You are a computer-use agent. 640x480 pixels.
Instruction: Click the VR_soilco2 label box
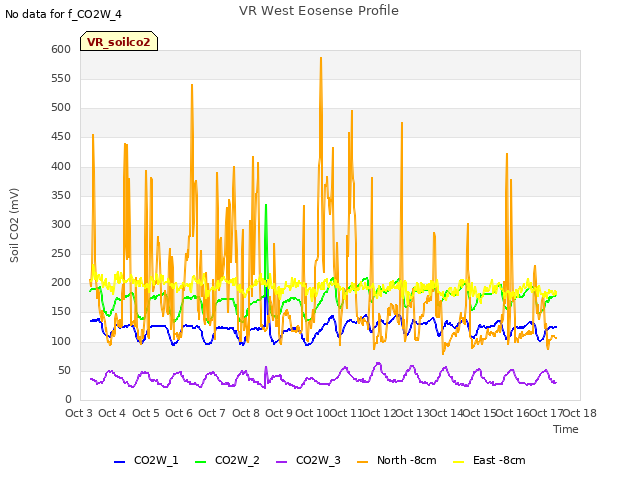(119, 41)
